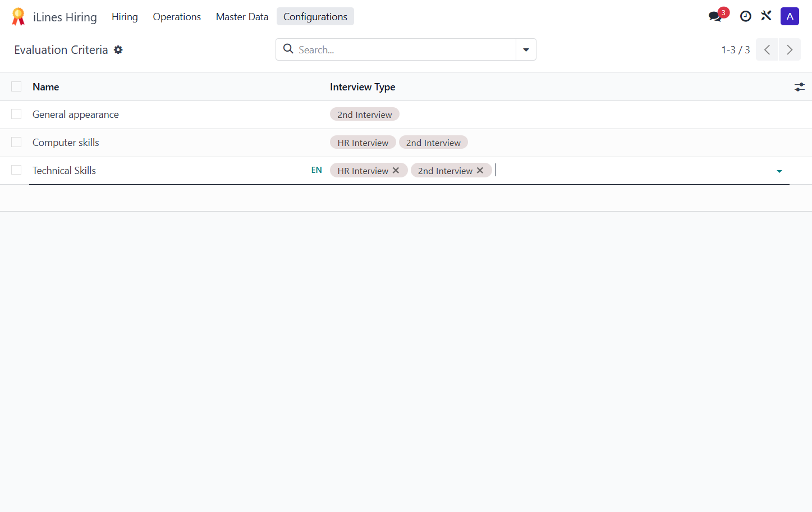Open the debug tools wrench icon
The height and width of the screenshot is (512, 812).
click(x=766, y=16)
